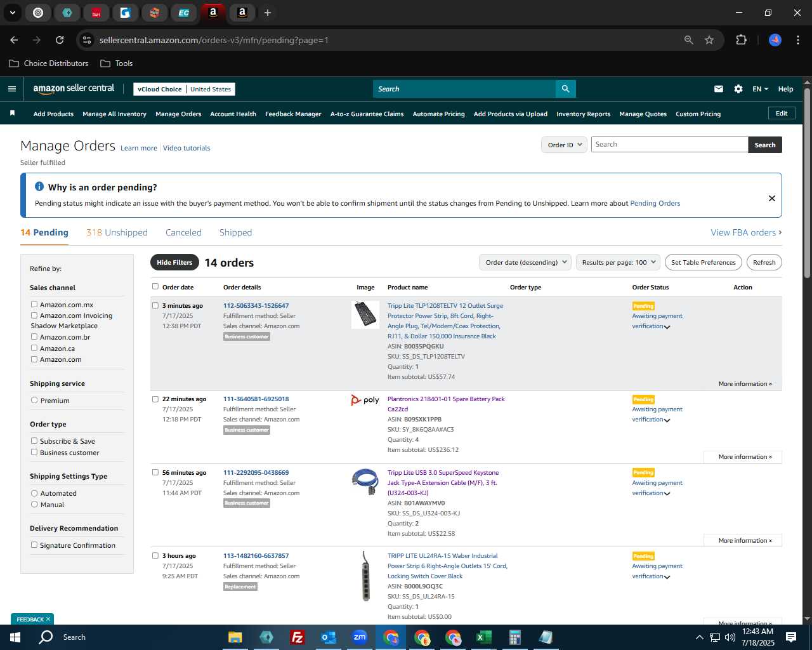The height and width of the screenshot is (650, 812).
Task: Check the Signature Confirmation filter
Action: [34, 545]
